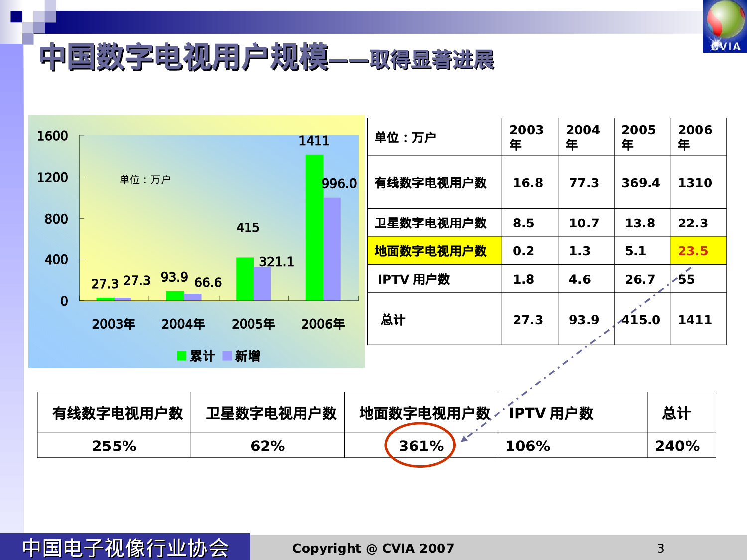Screen dimensions: 747x560
Task: Select the purple 新增 legend square
Action: tap(228, 356)
